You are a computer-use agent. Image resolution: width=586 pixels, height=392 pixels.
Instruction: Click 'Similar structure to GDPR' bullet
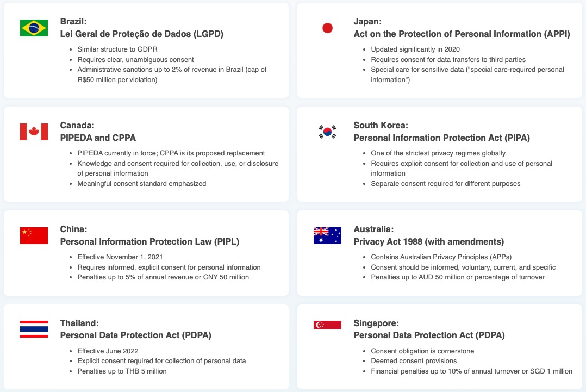click(x=117, y=49)
